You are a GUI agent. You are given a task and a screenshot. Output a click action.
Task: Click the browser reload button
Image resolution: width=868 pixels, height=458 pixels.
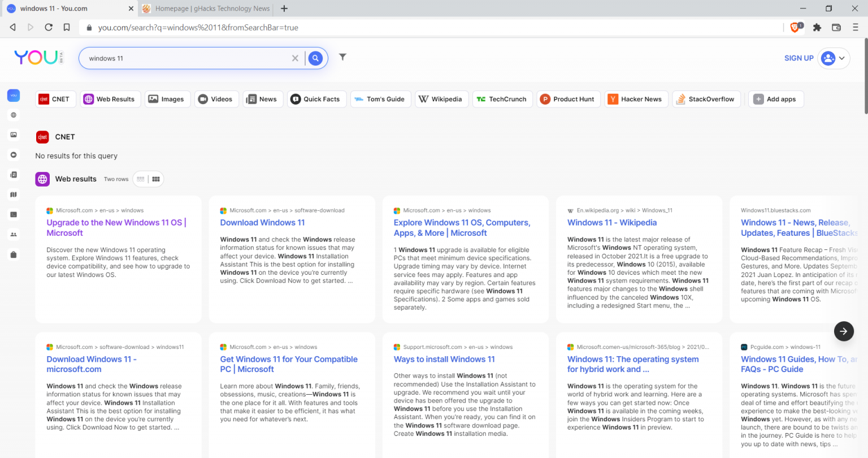point(49,27)
